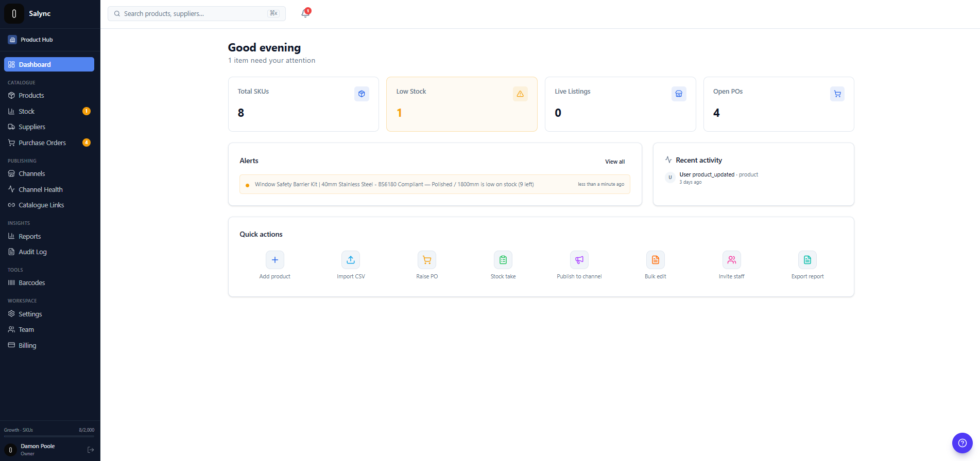This screenshot has height=461, width=980.
Task: Click the Recent activity pulse icon
Action: click(668, 160)
